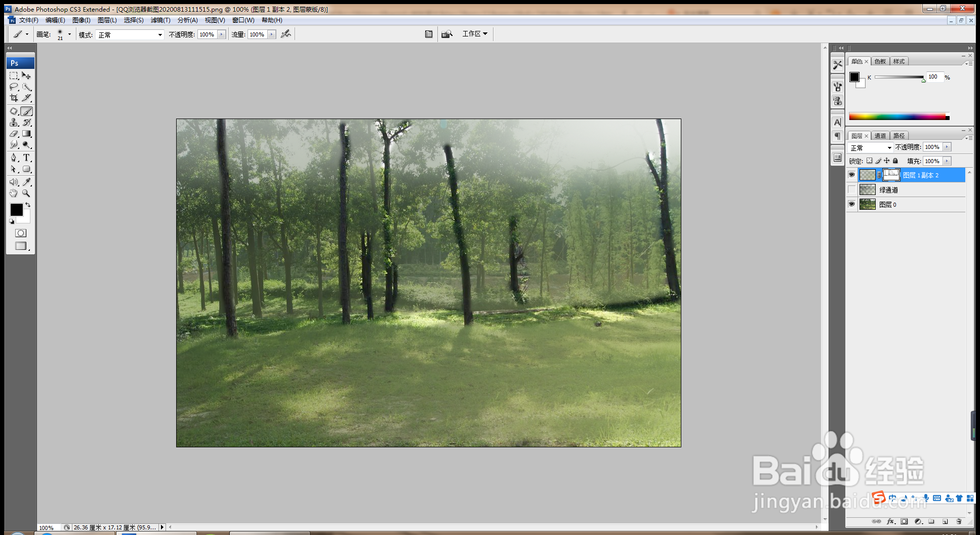Viewport: 980px width, 535px height.
Task: Delete the selected layer
Action: (x=959, y=521)
